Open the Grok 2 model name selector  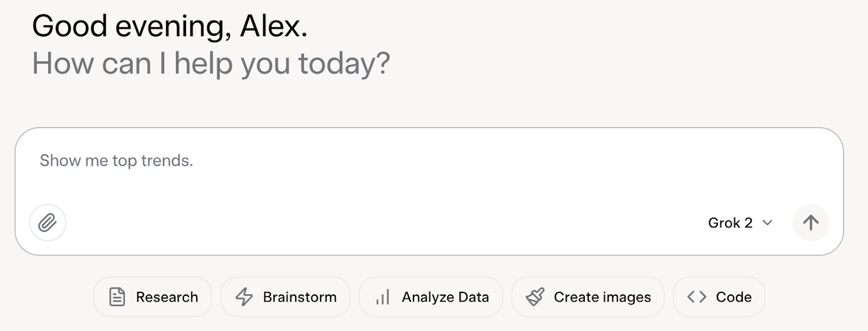point(730,222)
